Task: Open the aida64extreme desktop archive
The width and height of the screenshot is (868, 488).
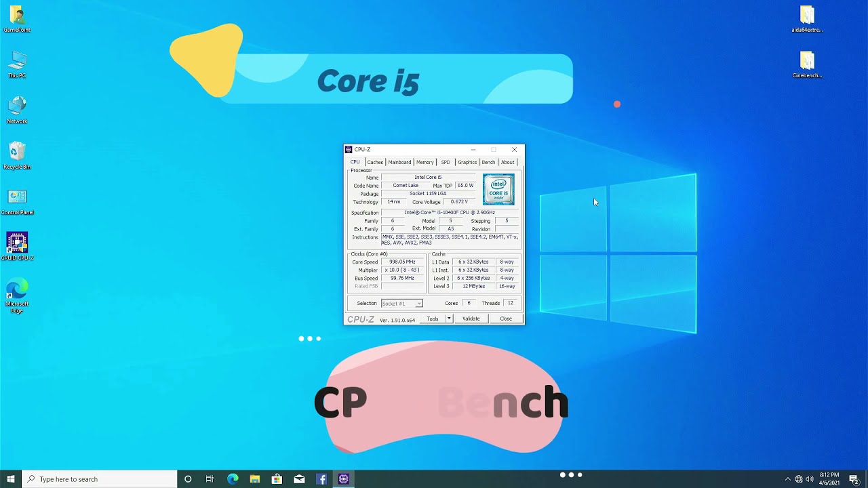Action: coord(807,19)
